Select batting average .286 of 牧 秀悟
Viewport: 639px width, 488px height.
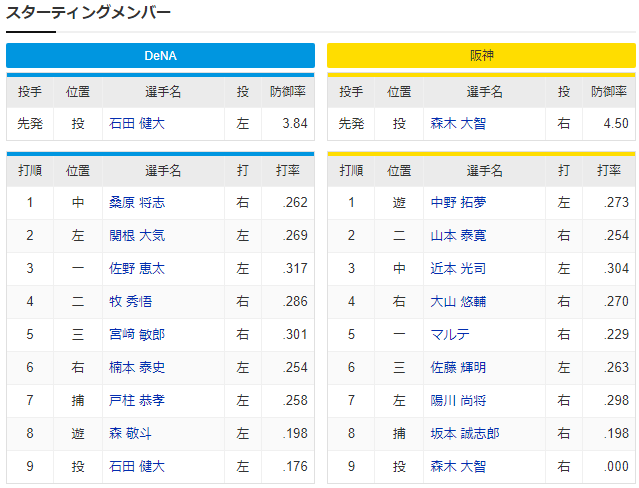[x=295, y=302]
